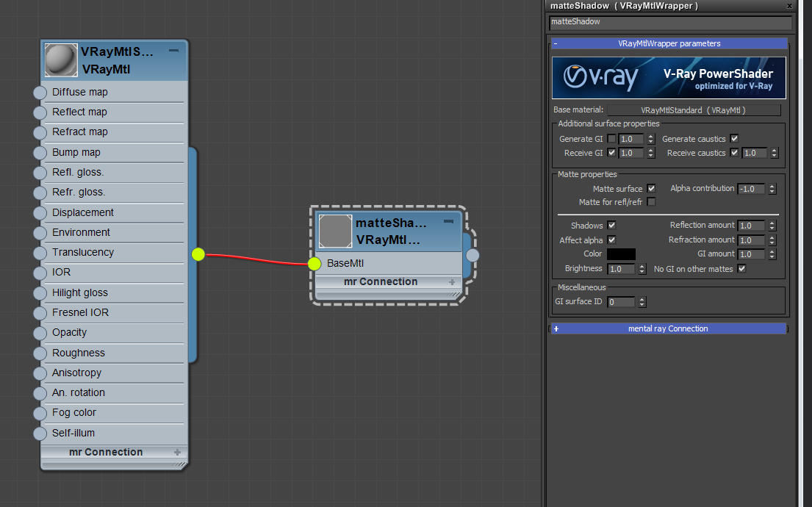Click the Alpha contribution value field
The width and height of the screenshot is (812, 507).
pyautogui.click(x=752, y=189)
